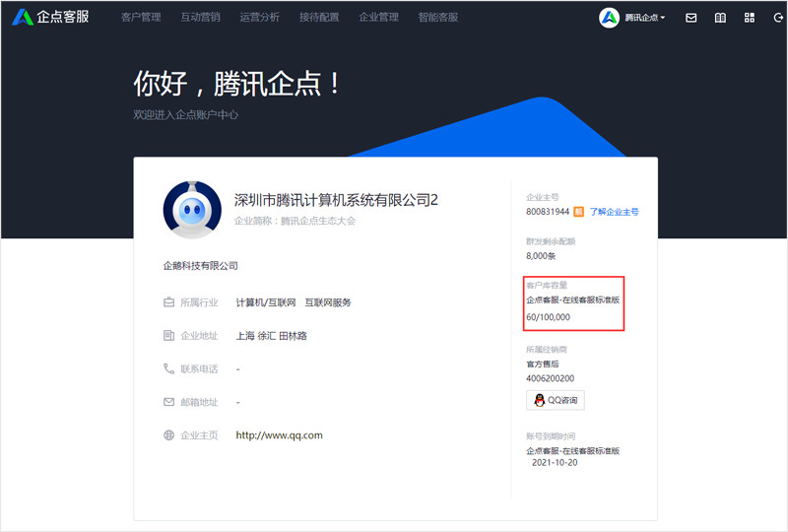Click the 企点客服 brand name text
Viewport: 788px width, 532px height.
63,17
